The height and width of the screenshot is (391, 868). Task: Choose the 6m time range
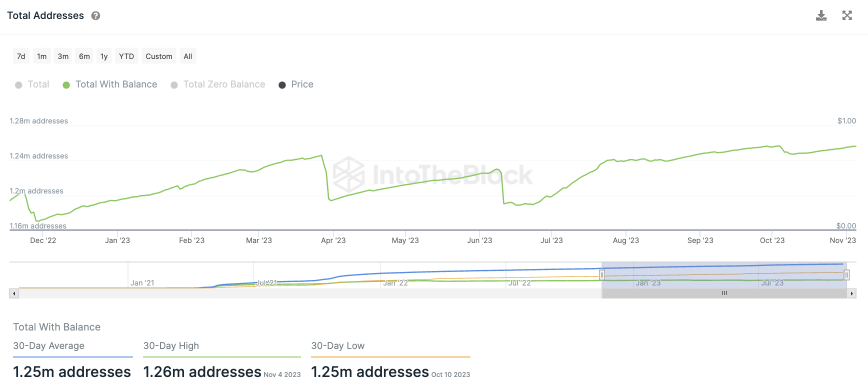84,56
